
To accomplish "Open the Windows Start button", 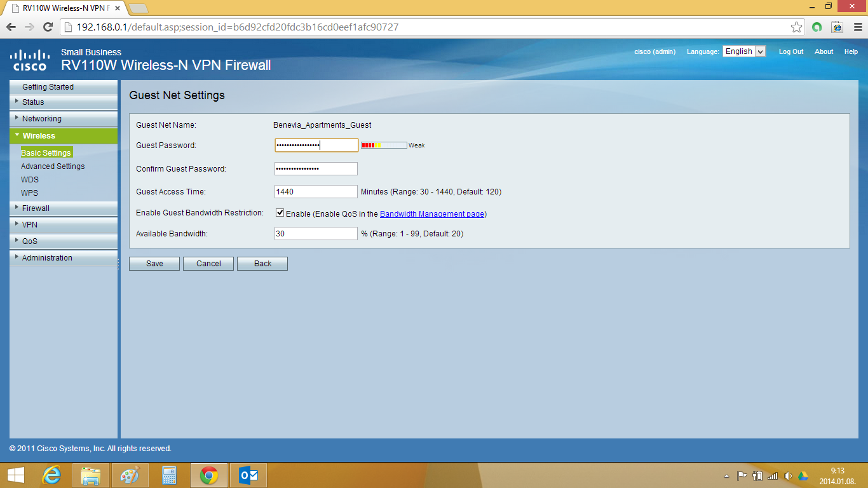I will (x=16, y=475).
